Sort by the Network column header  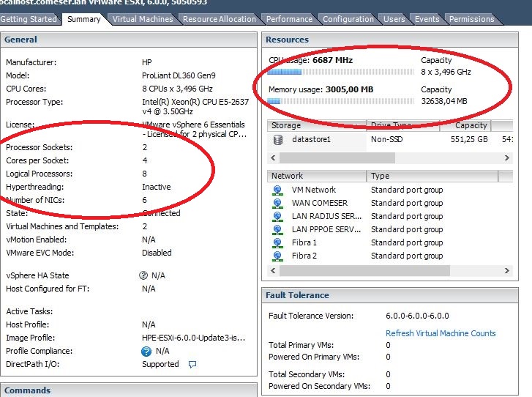(x=317, y=176)
